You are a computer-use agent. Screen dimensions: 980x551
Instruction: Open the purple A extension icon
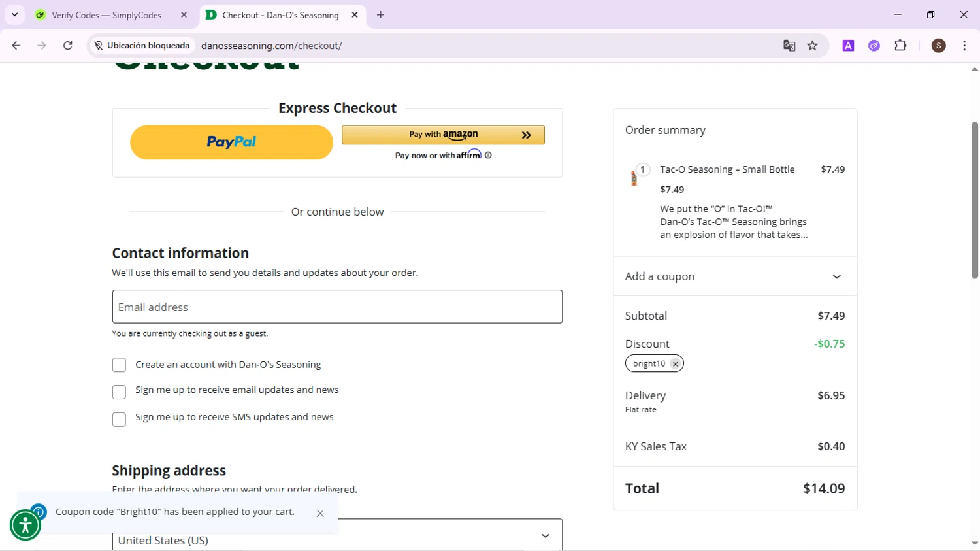point(848,46)
